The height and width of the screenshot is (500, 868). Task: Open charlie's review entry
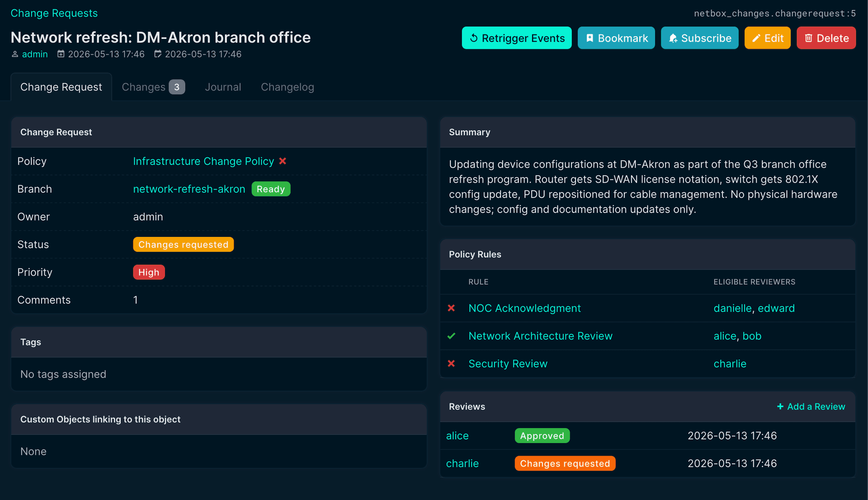[462, 463]
